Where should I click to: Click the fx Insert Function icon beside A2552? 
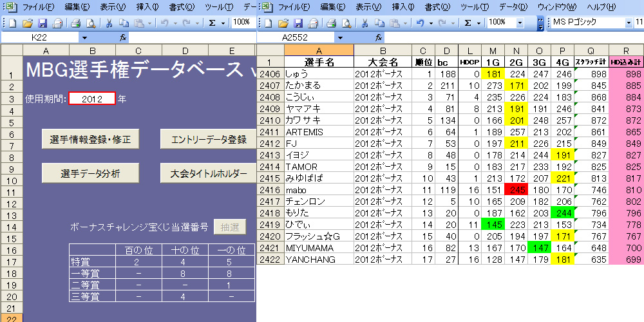click(378, 38)
